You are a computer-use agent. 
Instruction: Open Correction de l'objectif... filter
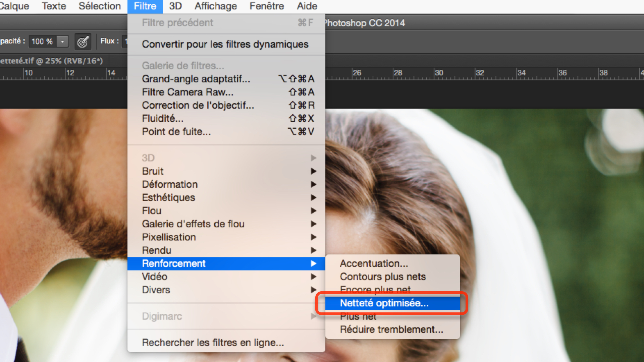[198, 105]
